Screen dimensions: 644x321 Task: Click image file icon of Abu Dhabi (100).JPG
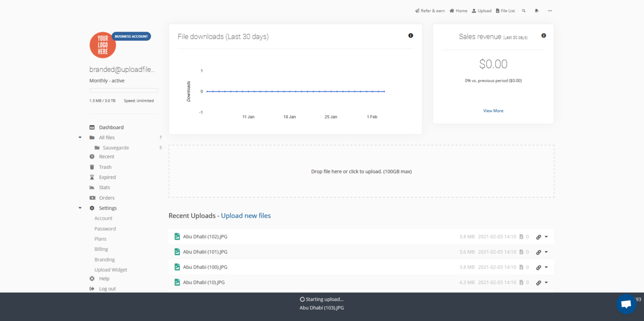[x=177, y=267]
